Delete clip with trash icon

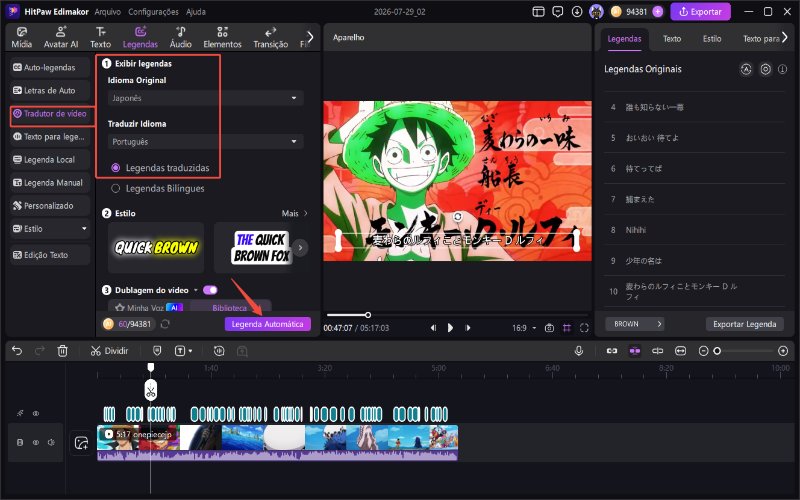[62, 351]
